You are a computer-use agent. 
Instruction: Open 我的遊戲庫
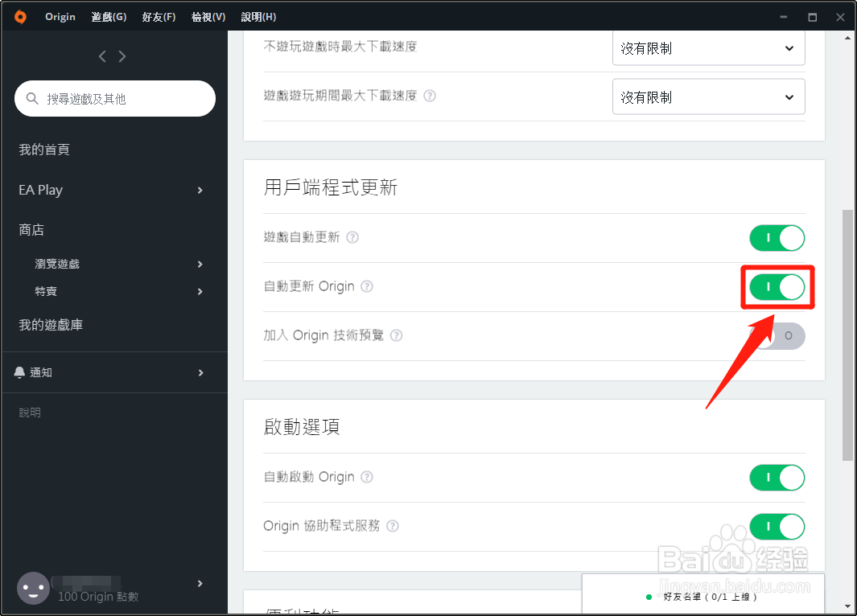(51, 325)
